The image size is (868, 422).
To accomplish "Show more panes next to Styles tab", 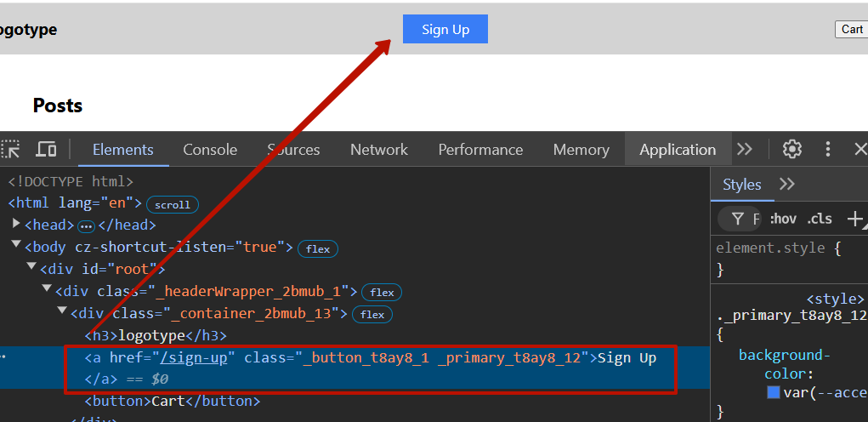I will pyautogui.click(x=787, y=185).
